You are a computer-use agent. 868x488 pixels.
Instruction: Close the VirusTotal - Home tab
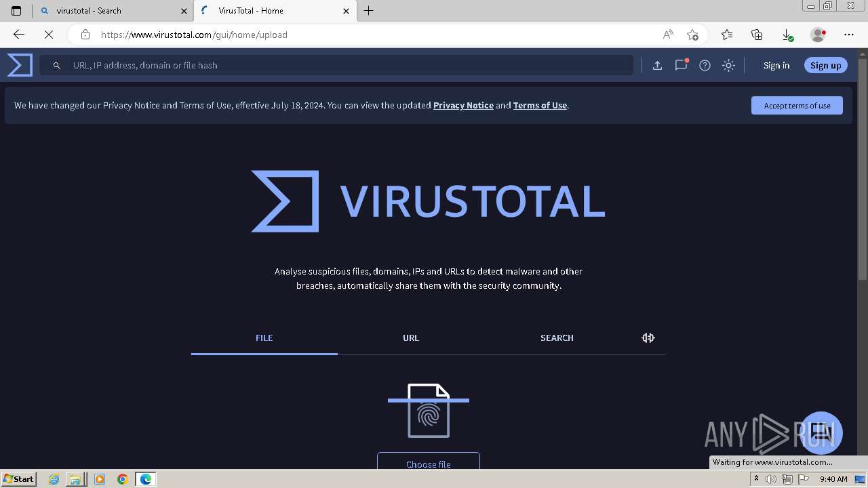tap(347, 11)
